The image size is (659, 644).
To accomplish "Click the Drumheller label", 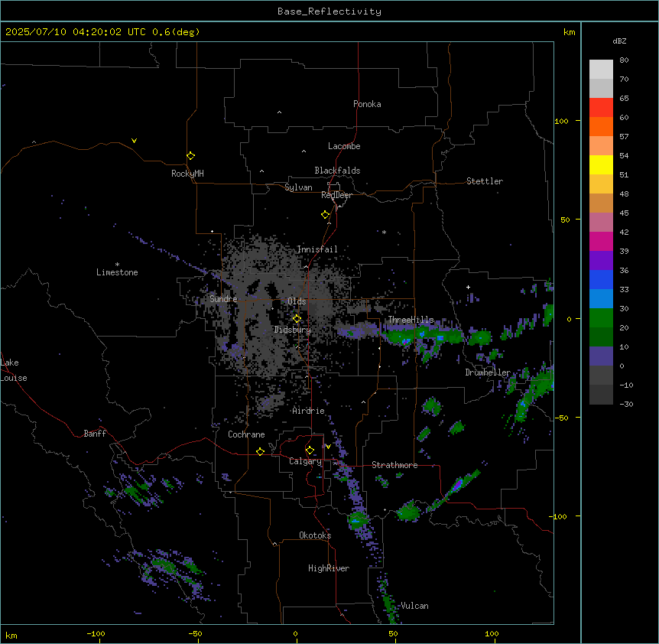I will click(x=488, y=372).
